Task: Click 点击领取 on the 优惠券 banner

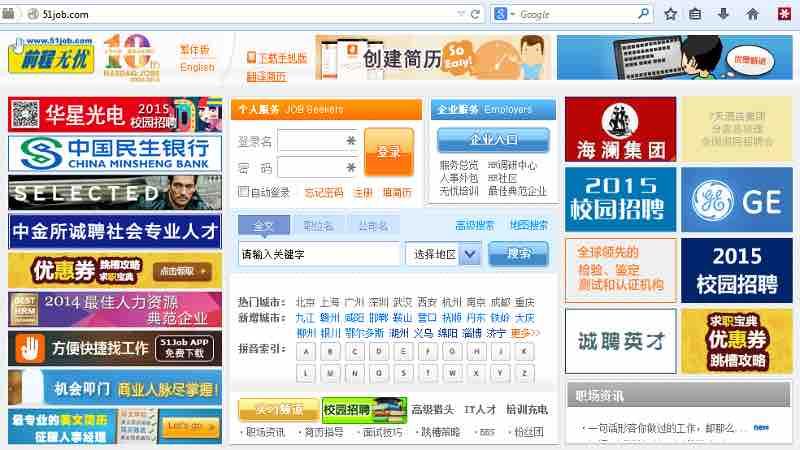Action: coord(182,271)
